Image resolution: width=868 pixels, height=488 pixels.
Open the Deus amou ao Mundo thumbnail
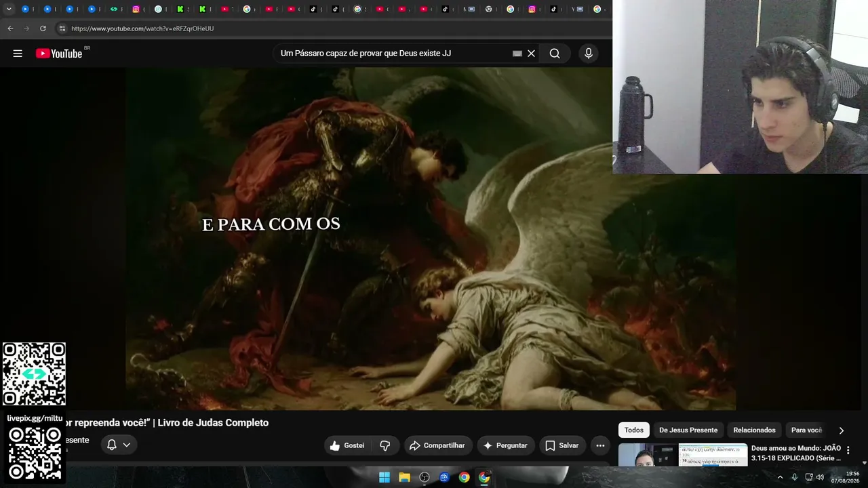(x=683, y=454)
